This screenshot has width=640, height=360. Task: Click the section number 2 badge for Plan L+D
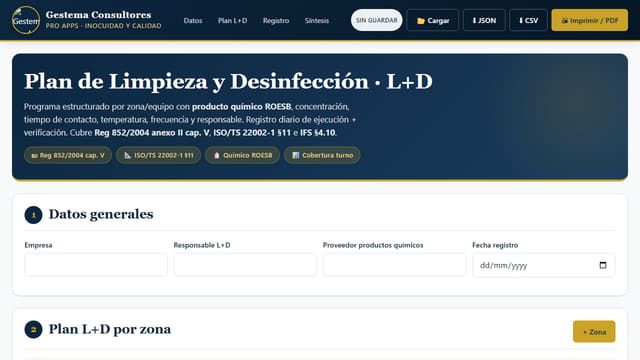pyautogui.click(x=33, y=329)
